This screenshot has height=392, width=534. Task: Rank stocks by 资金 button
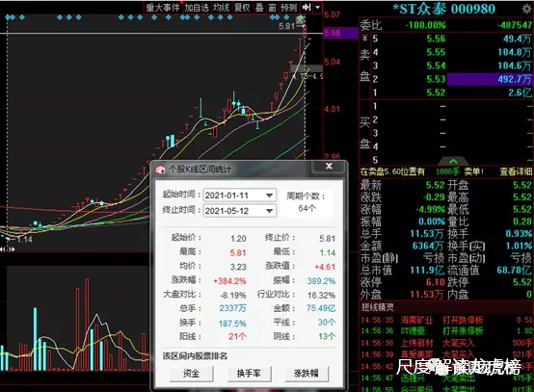(192, 374)
